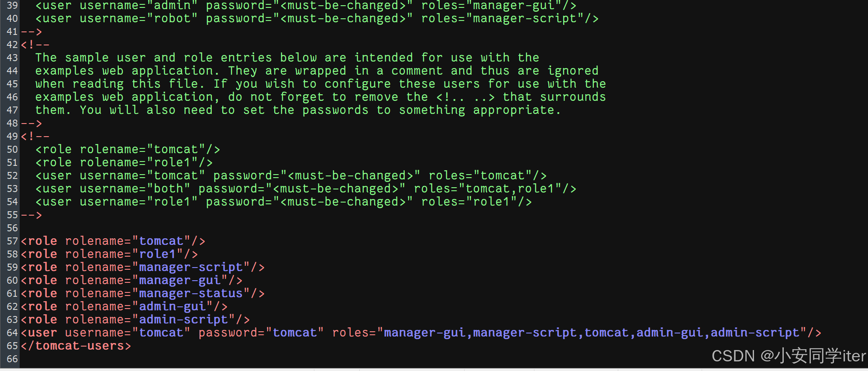Image resolution: width=868 pixels, height=371 pixels.
Task: Click the "admin-gui" rolename on line 62
Action: [x=172, y=307]
